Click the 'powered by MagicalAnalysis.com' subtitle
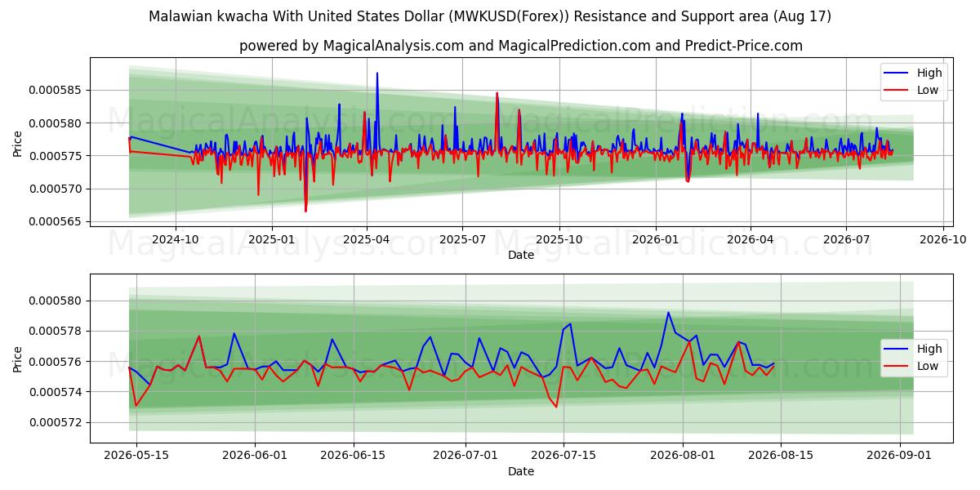 [521, 46]
